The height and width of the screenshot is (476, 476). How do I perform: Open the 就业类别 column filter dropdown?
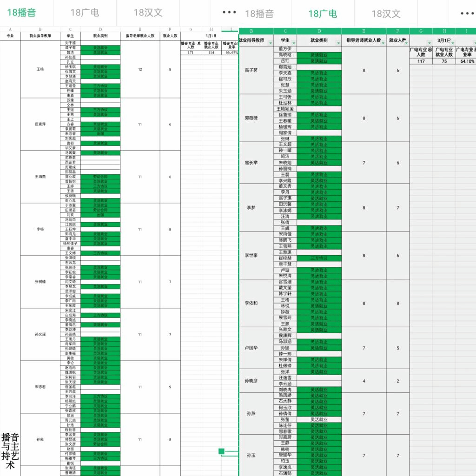click(x=337, y=43)
